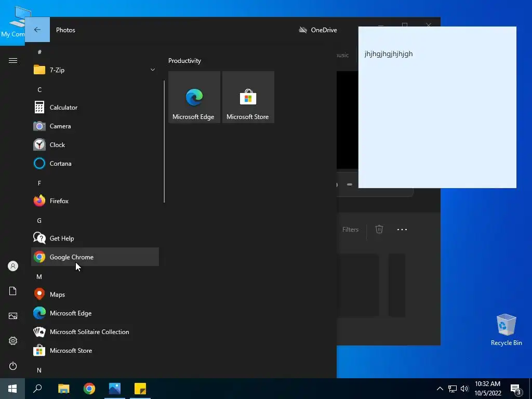Open Pictures from the Start sidebar
The width and height of the screenshot is (532, 399).
[13, 316]
